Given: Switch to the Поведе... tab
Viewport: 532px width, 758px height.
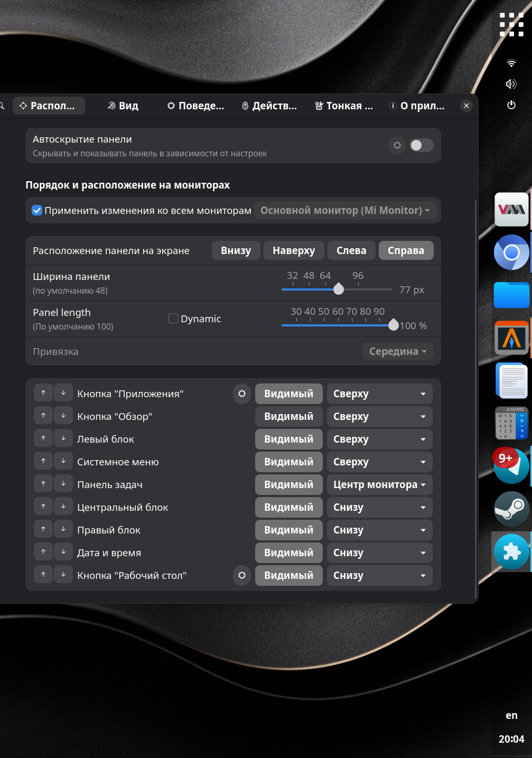Looking at the screenshot, I should pos(195,106).
